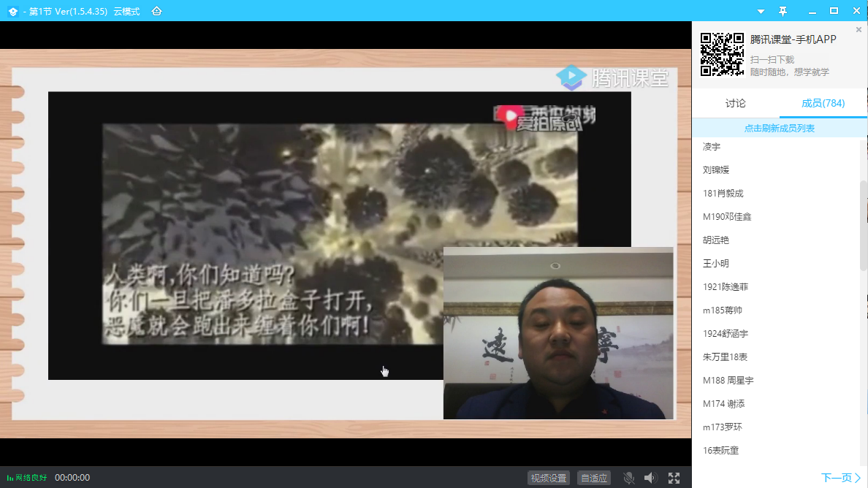Toggle the muted microphone icon

628,478
